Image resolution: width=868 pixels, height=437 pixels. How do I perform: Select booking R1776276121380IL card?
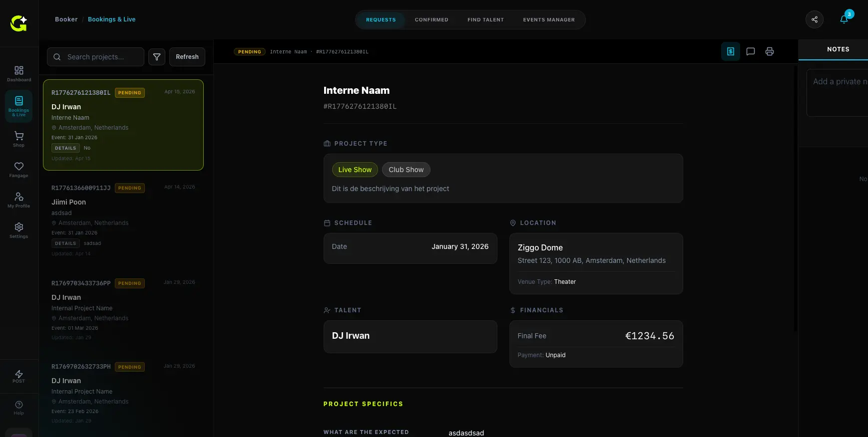coord(123,125)
